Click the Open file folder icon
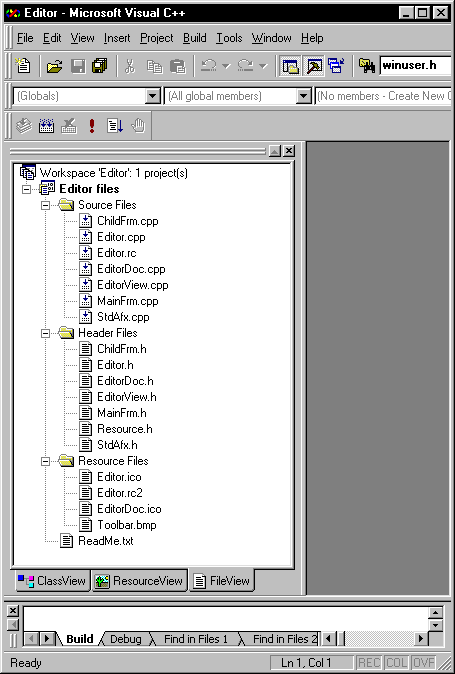This screenshot has height=674, width=455. [x=55, y=66]
